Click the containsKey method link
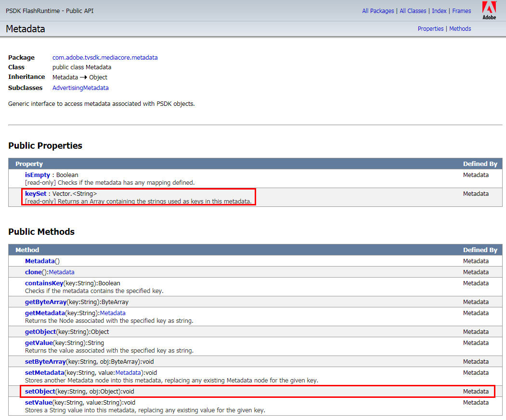Viewport: 506px width, 420px height. (x=44, y=283)
